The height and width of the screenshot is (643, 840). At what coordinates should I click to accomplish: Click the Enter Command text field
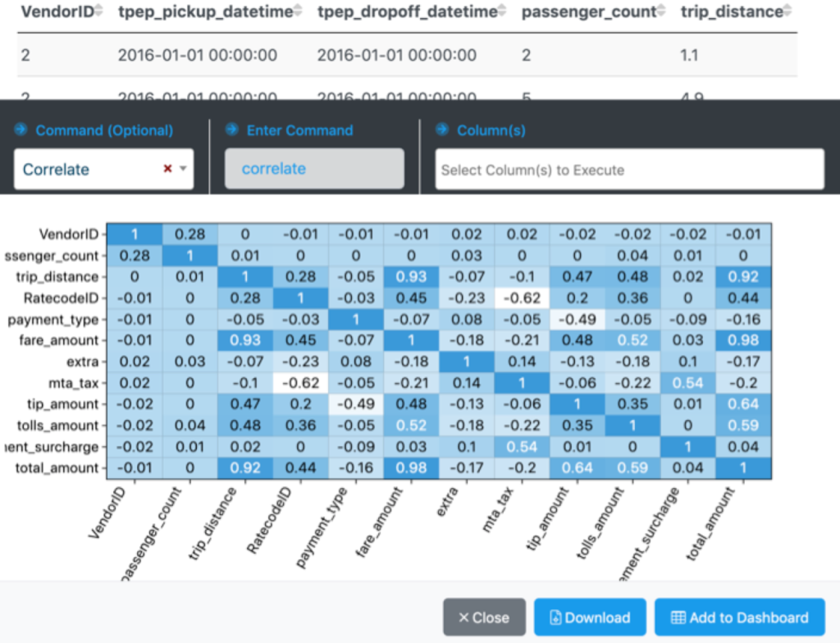click(314, 169)
